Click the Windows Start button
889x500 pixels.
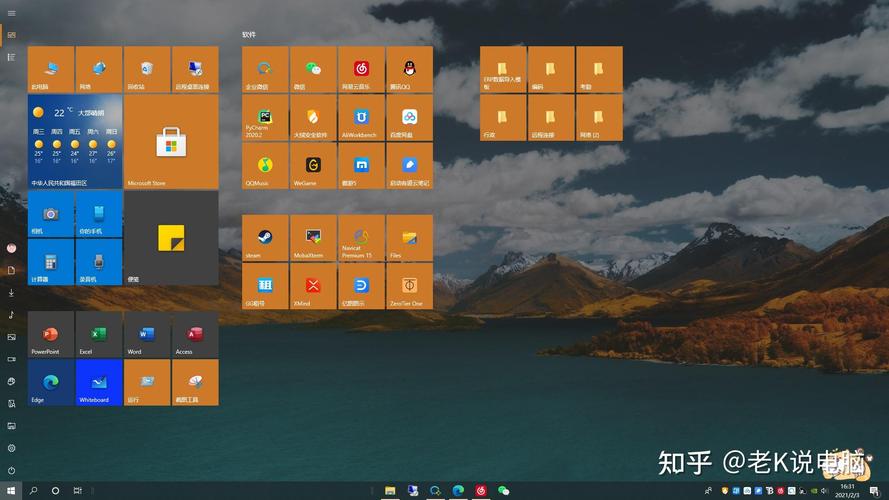(11, 490)
